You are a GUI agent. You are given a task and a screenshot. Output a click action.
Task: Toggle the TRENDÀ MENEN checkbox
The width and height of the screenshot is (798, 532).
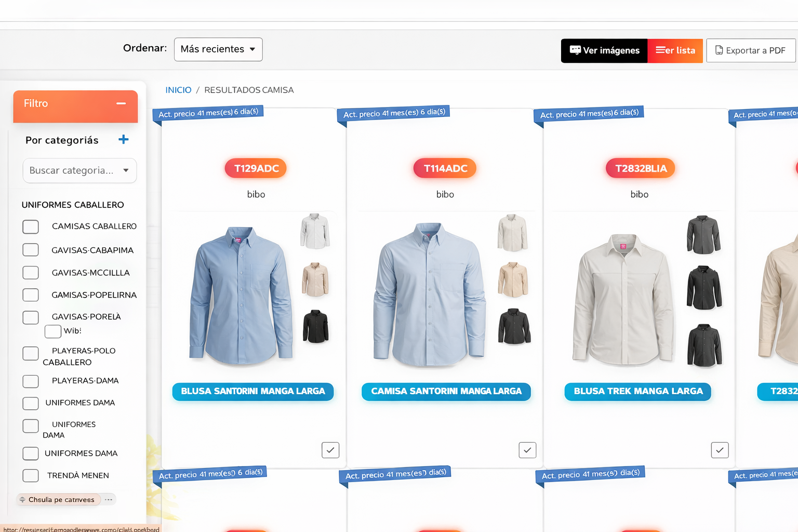[31, 475]
